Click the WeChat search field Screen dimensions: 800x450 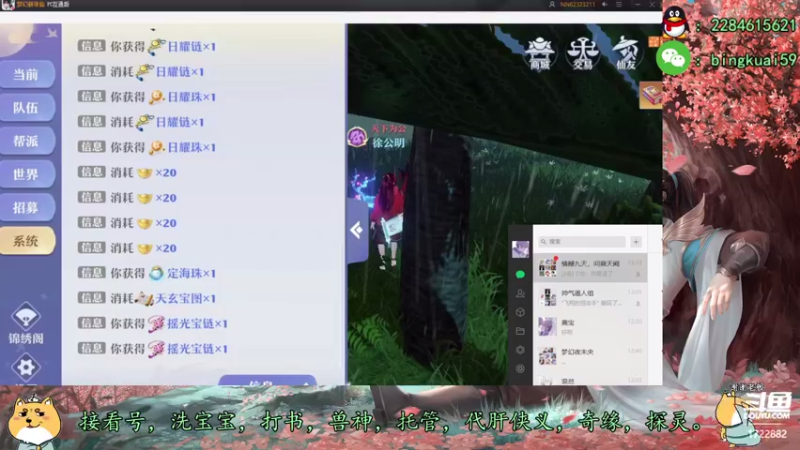pos(582,242)
